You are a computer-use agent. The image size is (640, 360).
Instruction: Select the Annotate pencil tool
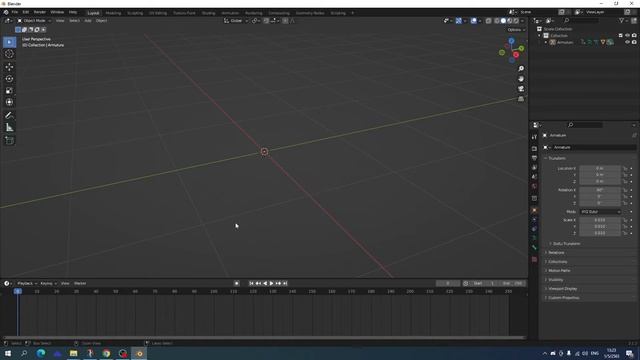point(9,116)
